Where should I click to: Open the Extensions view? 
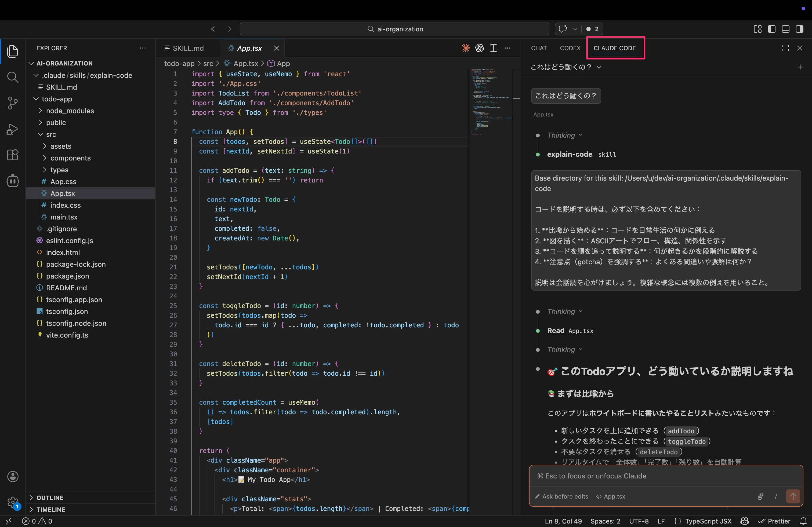click(x=13, y=155)
